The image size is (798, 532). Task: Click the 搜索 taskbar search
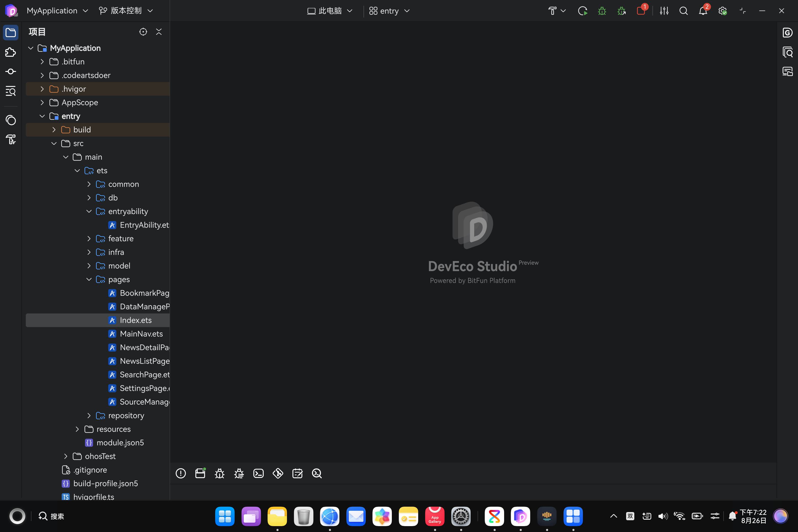[51, 516]
